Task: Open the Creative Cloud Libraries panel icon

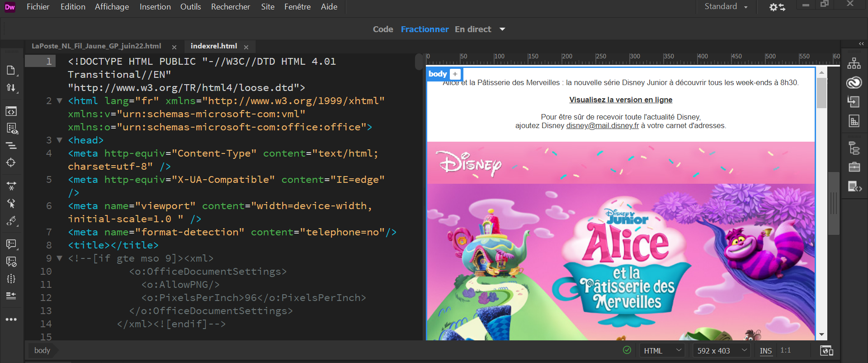Action: point(854,82)
